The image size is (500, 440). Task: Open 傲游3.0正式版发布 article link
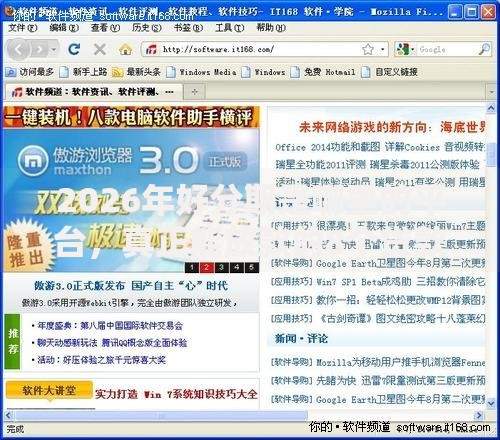click(x=131, y=286)
